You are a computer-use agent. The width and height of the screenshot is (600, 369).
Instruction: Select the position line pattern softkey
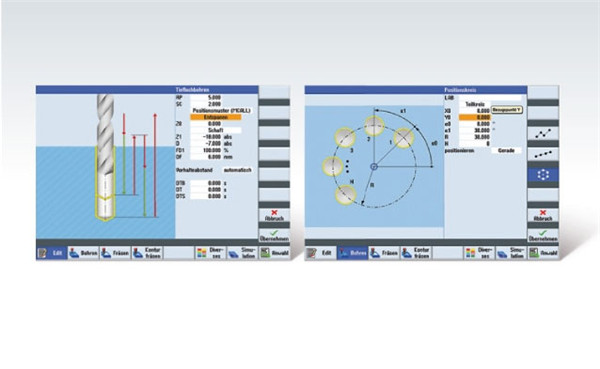pyautogui.click(x=543, y=154)
